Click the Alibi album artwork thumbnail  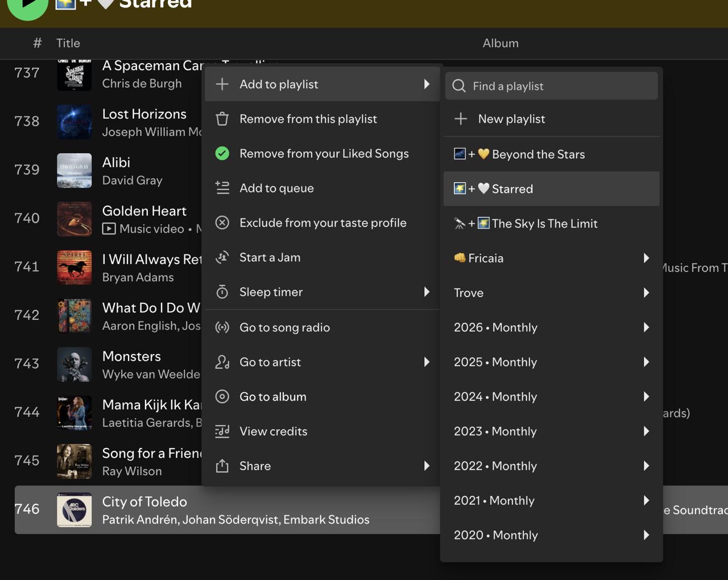[x=74, y=171]
